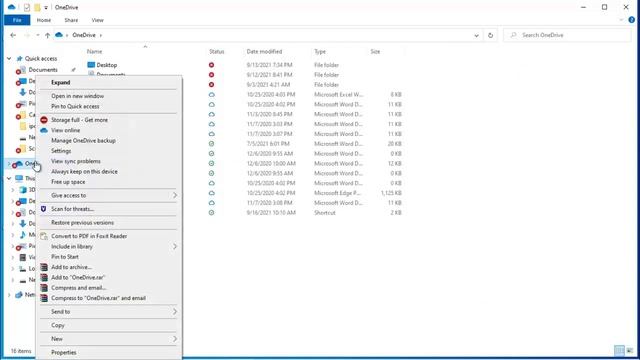
Task: Click the sync error status on Desktop row
Action: point(211,65)
